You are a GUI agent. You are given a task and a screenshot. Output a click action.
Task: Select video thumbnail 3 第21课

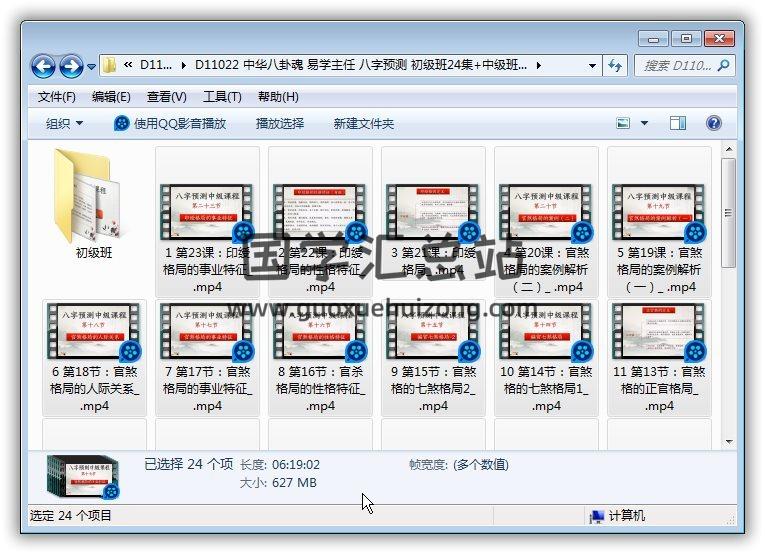(434, 213)
